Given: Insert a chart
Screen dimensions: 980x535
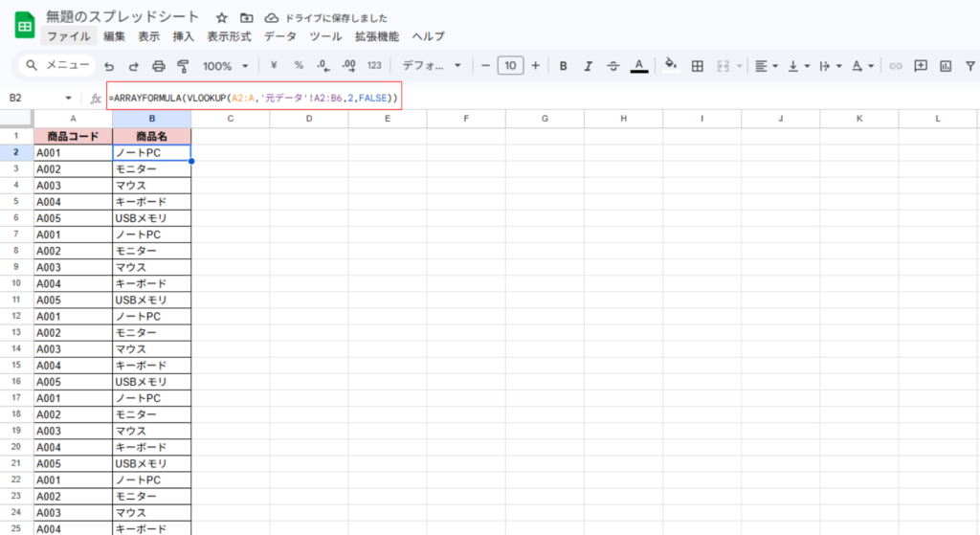Looking at the screenshot, I should (946, 66).
